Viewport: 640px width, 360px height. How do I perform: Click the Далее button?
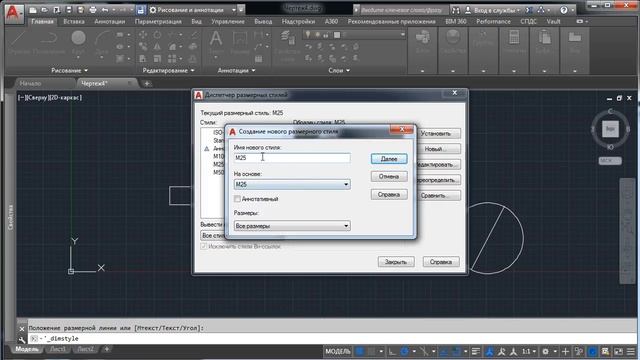pos(389,159)
